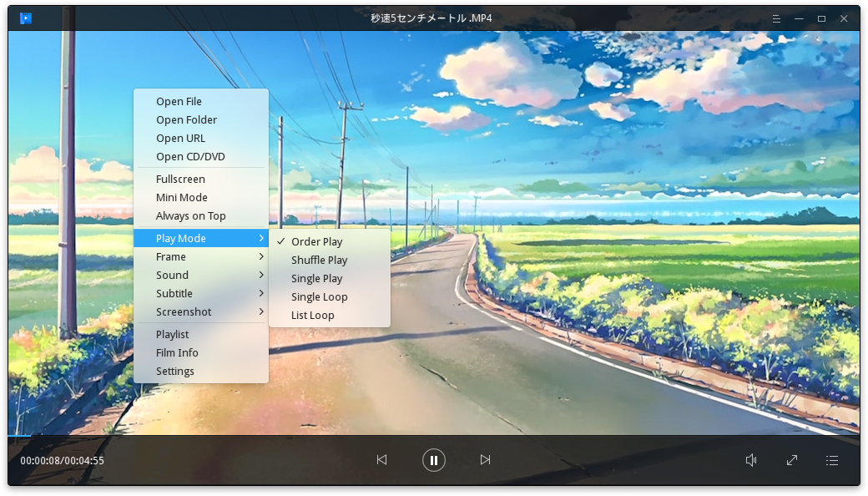This screenshot has width=868, height=496.
Task: Click the playback progress bar
Action: (434, 436)
